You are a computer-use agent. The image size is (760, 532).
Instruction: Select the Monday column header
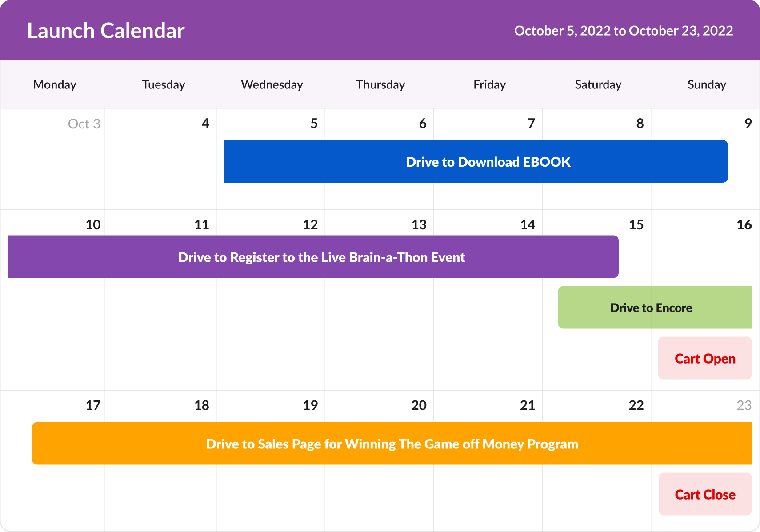coord(55,84)
